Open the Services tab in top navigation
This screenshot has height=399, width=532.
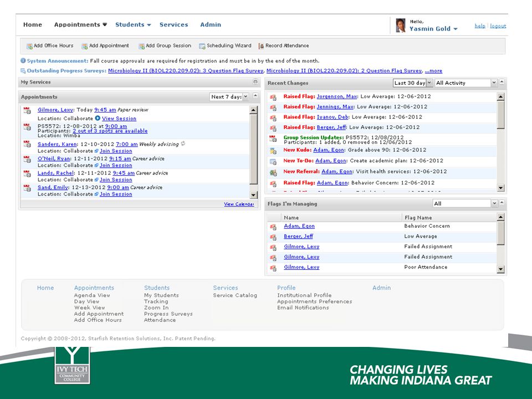[x=173, y=24]
